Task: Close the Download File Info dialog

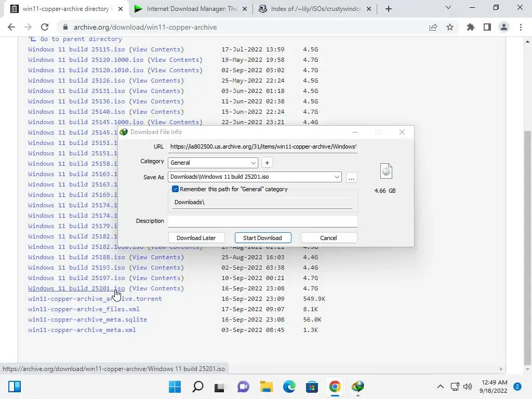Action: point(402,132)
